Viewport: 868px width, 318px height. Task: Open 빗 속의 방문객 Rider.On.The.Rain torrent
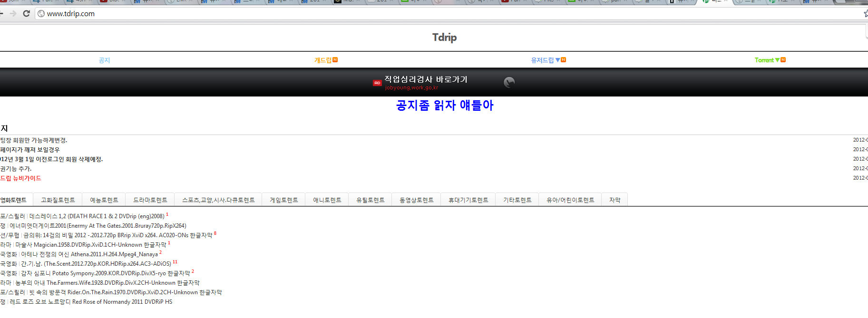126,292
